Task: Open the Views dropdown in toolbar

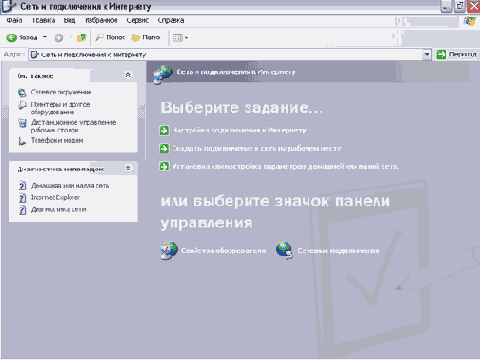Action: pyautogui.click(x=180, y=38)
